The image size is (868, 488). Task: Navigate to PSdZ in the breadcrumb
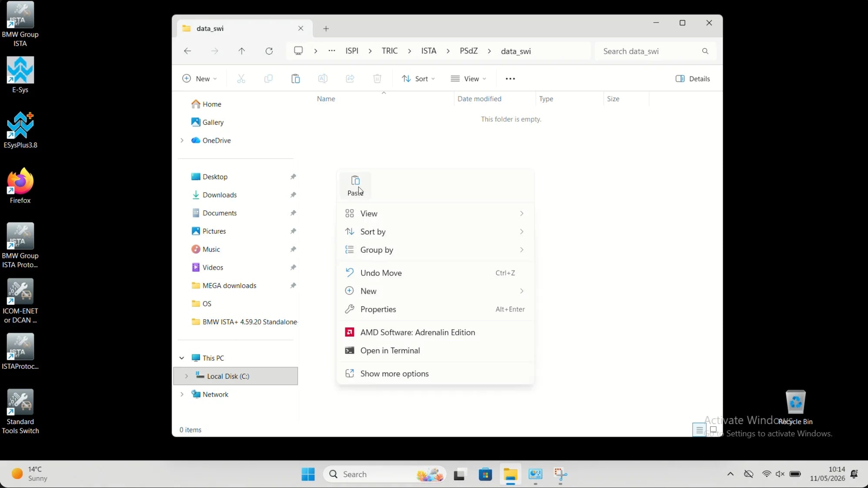click(x=469, y=51)
